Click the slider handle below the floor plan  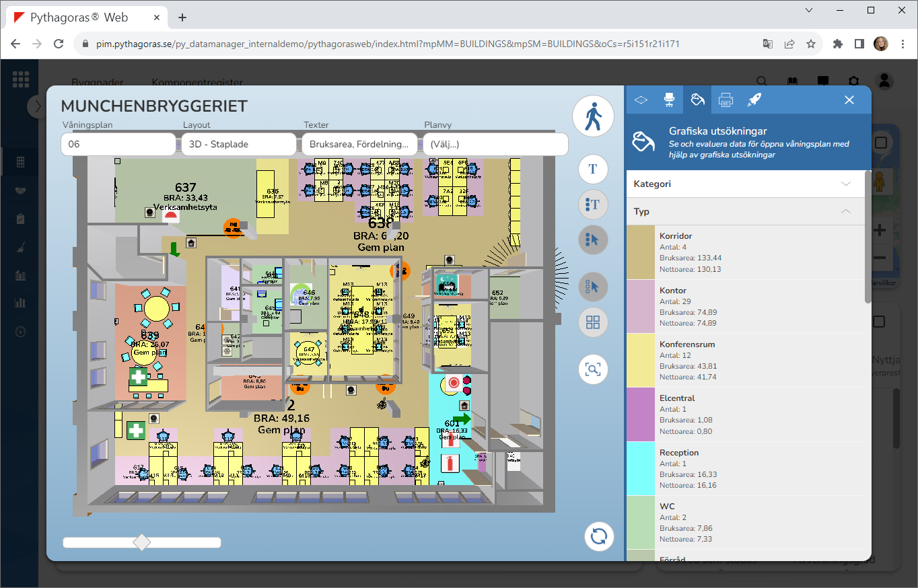pos(142,542)
